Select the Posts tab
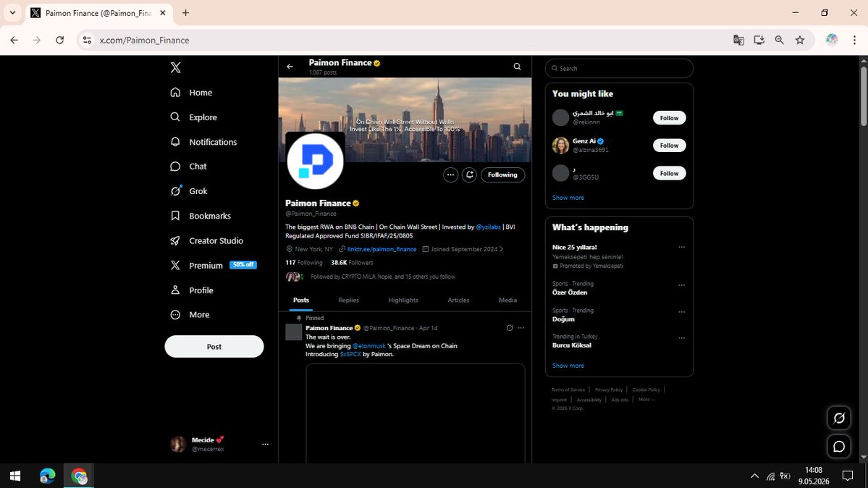 [x=301, y=300]
